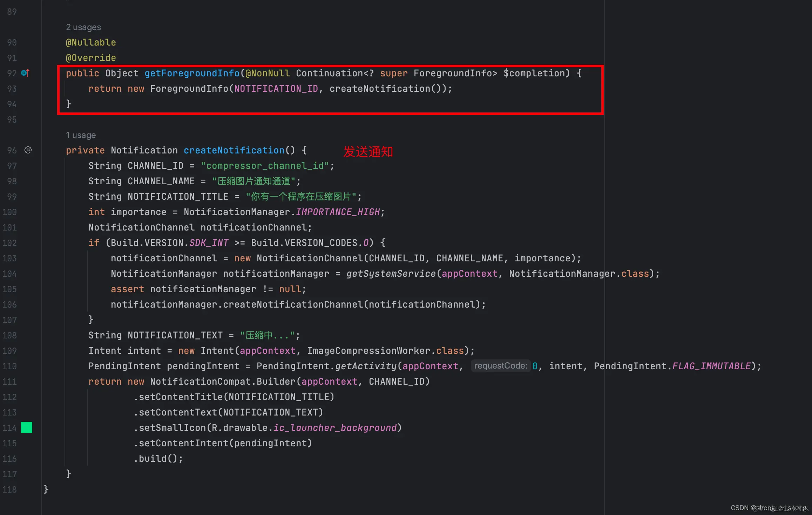812x515 pixels.
Task: Click the "2 usages" code lens hint
Action: 83,27
